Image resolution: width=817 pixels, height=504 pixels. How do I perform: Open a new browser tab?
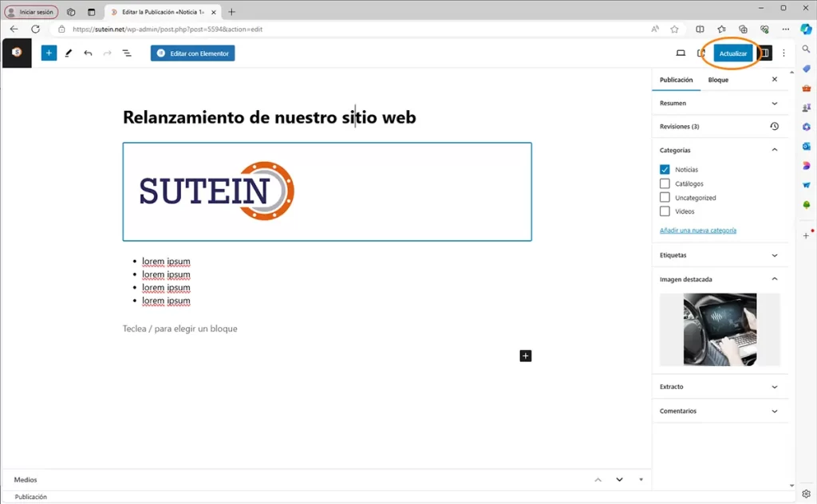coord(232,12)
